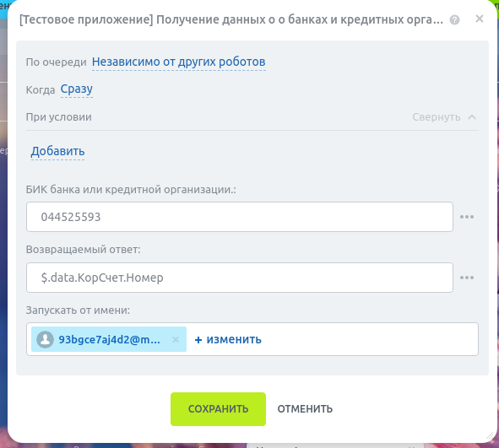Focus the 'Возвращаемый ответ' input field
The image size is (499, 448).
tap(240, 278)
